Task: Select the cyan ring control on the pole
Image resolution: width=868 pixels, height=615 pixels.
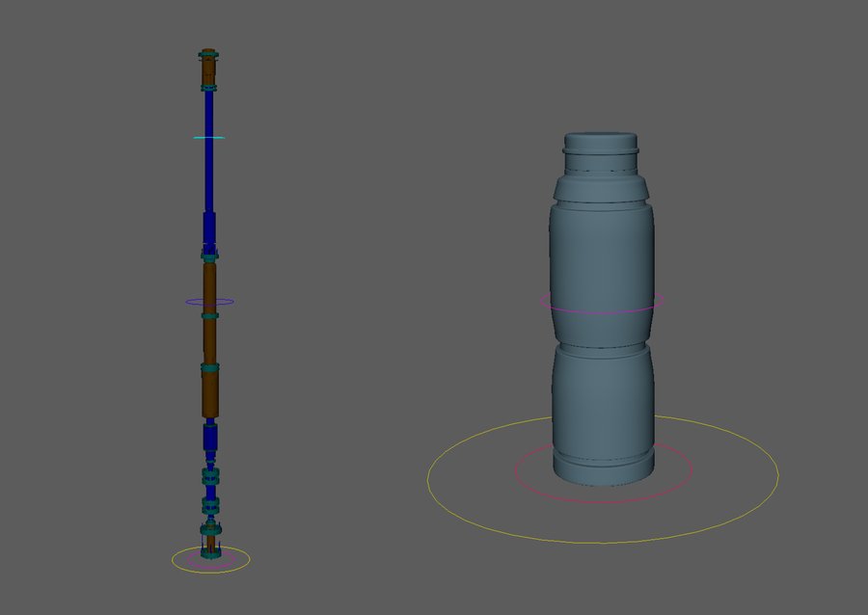Action: pyautogui.click(x=208, y=137)
